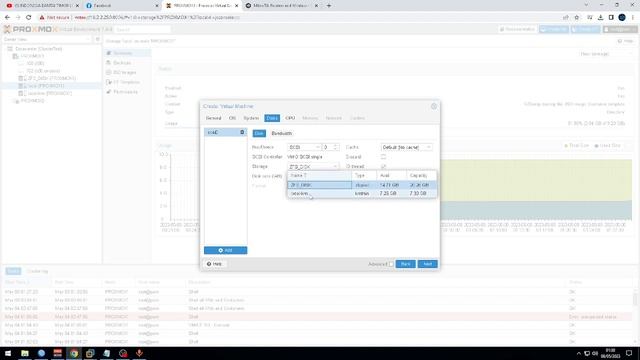
Task: Open the Cache dropdown
Action: 406,147
